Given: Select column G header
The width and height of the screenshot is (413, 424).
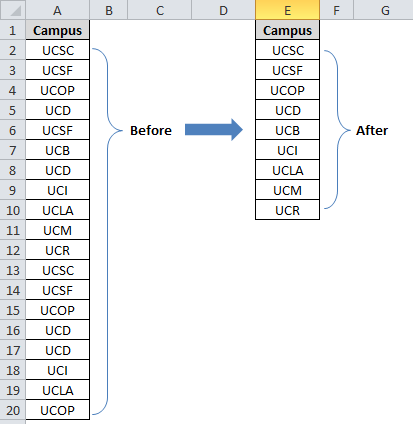Looking at the screenshot, I should coord(383,10).
